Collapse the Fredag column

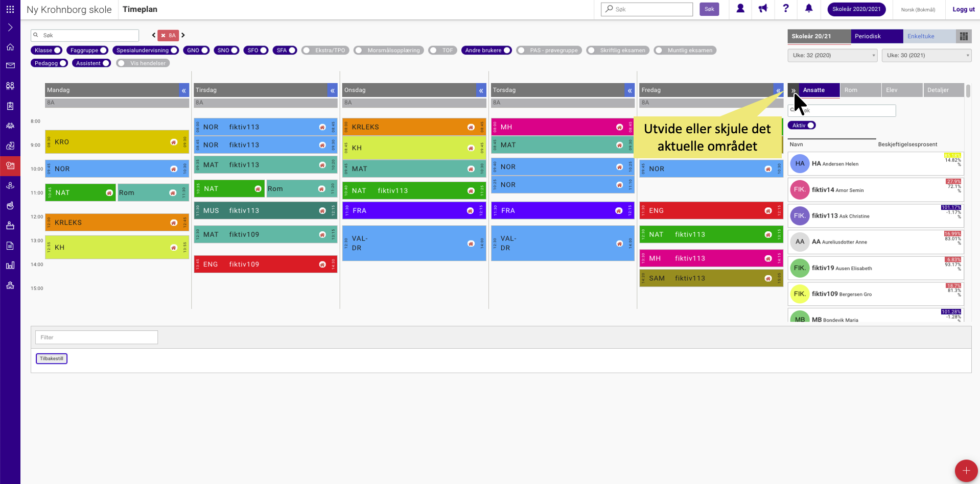coord(778,90)
